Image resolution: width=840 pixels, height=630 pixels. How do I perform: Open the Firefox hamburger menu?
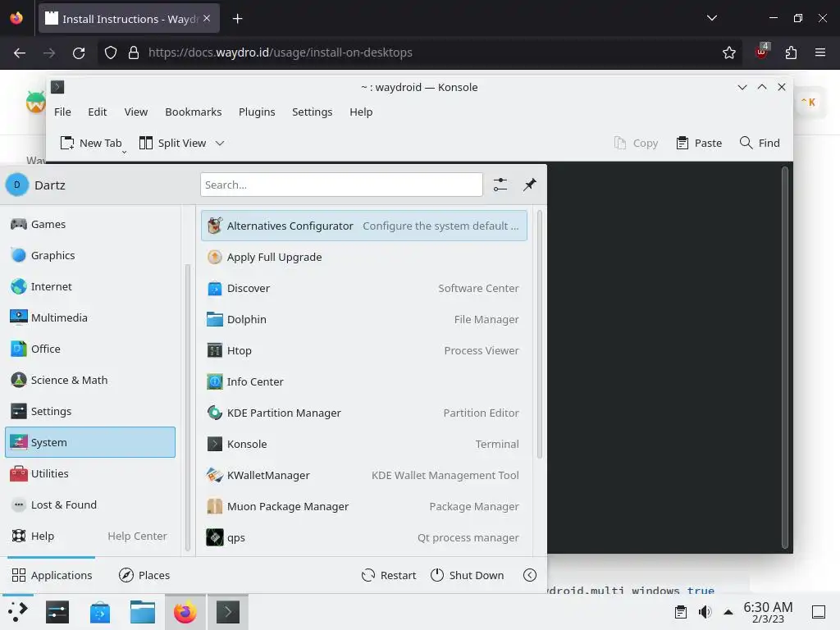pyautogui.click(x=819, y=52)
